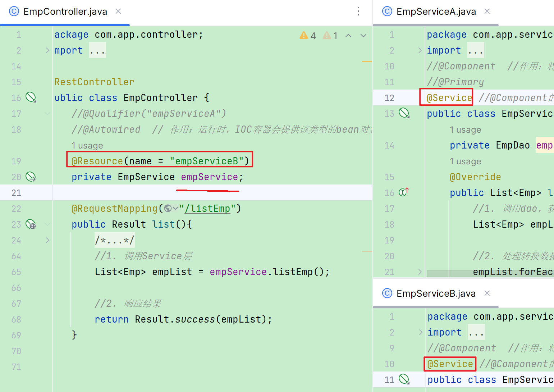Click bean gutter icon on EmpController line 16
The image size is (554, 392).
pos(31,97)
